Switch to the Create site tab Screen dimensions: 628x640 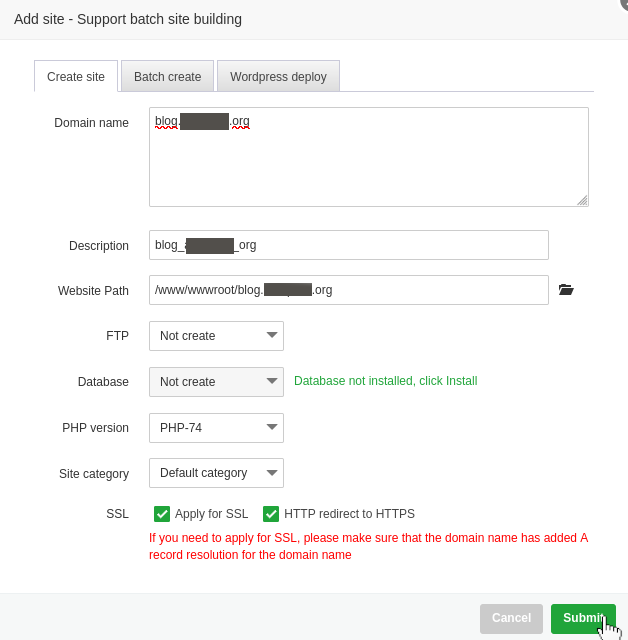tap(76, 77)
